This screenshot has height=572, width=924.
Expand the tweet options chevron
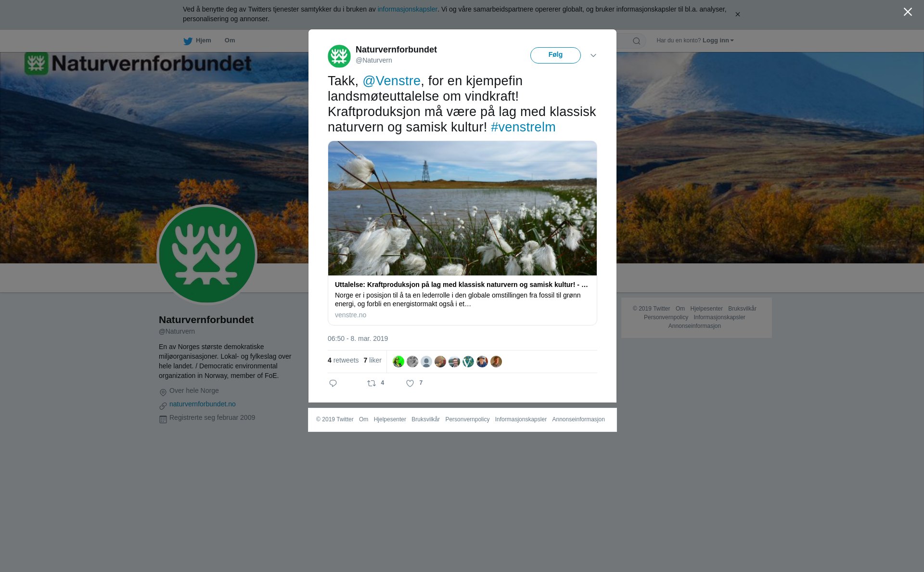(593, 55)
